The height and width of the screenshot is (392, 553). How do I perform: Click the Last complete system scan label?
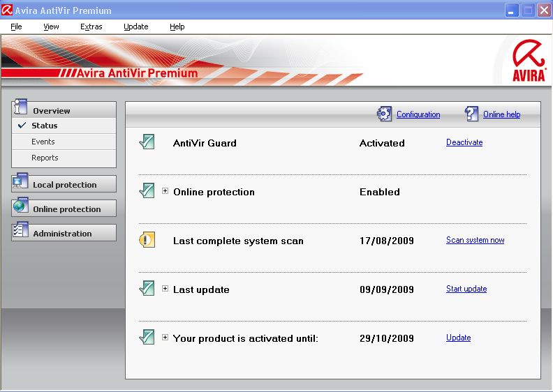[238, 241]
